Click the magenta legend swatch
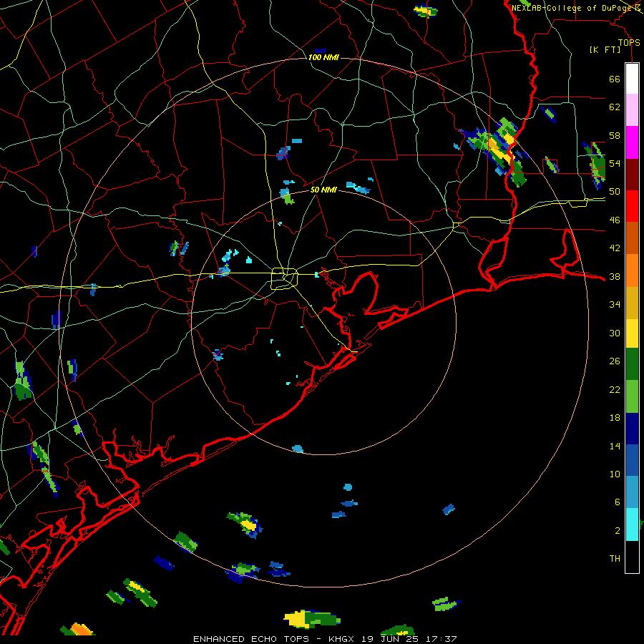The image size is (644, 644). [632, 142]
